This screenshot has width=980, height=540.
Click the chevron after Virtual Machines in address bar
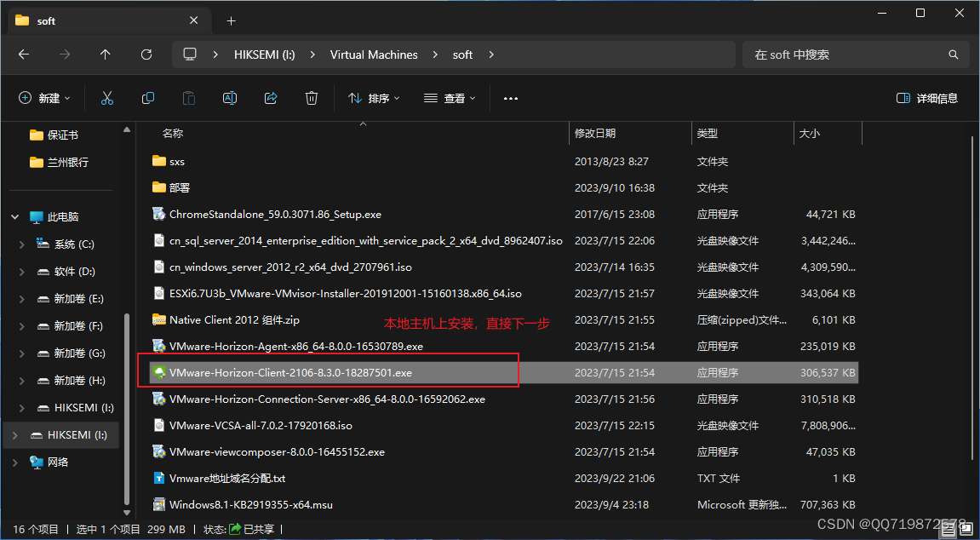(x=435, y=55)
